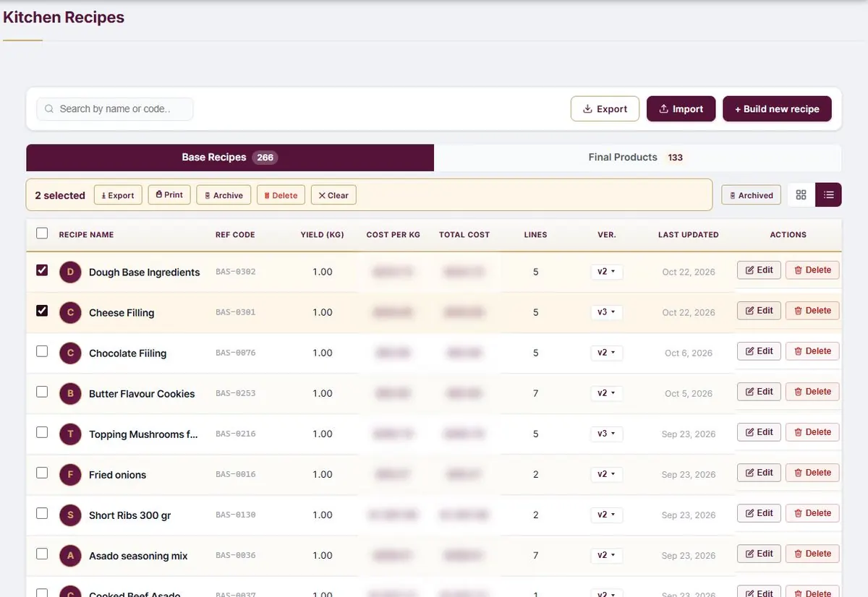The image size is (868, 597).
Task: Open version dropdown for Short Ribs 300 gr
Action: 606,515
